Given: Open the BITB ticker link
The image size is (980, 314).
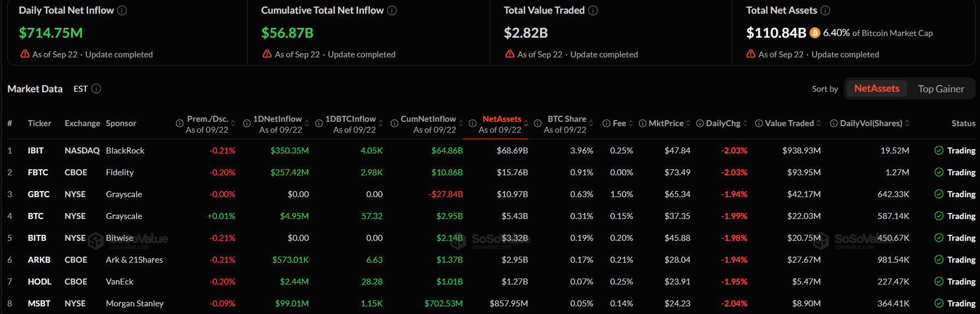Looking at the screenshot, I should pos(37,238).
